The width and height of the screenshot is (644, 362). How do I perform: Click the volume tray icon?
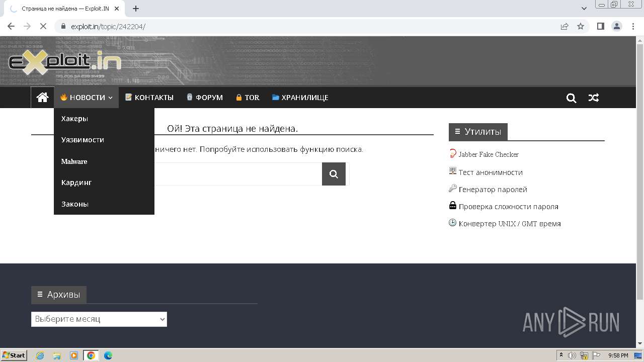point(572,355)
